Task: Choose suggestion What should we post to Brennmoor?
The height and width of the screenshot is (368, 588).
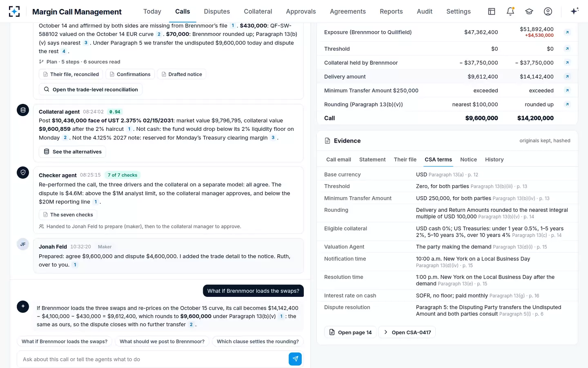Action: pyautogui.click(x=162, y=341)
